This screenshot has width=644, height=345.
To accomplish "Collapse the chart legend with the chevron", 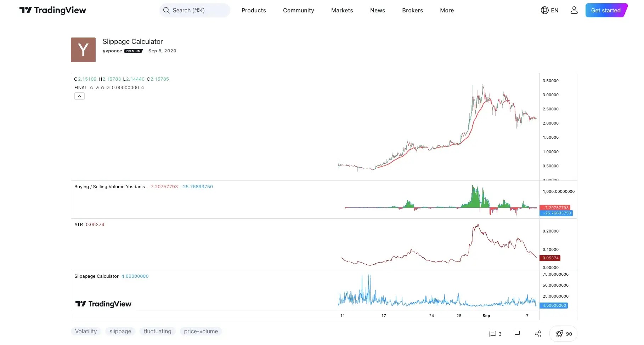I will 79,96.
